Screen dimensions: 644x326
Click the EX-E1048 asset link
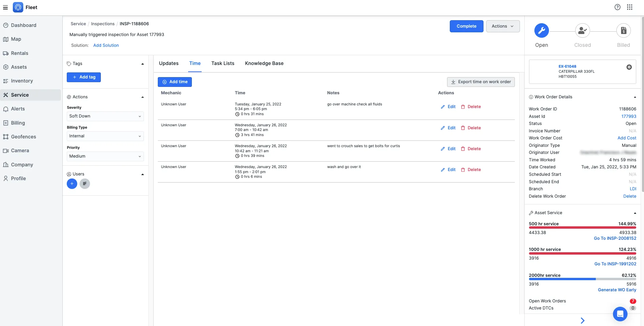tap(567, 66)
